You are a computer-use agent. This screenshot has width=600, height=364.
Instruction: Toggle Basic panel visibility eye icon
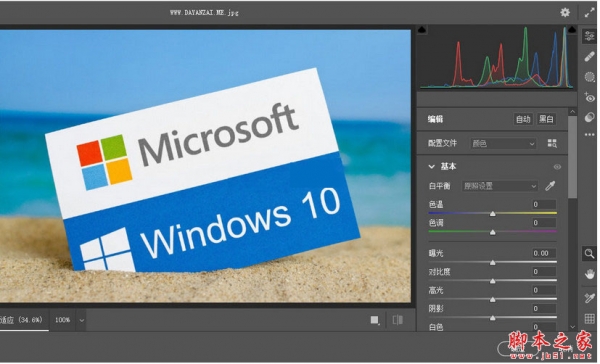click(x=557, y=166)
